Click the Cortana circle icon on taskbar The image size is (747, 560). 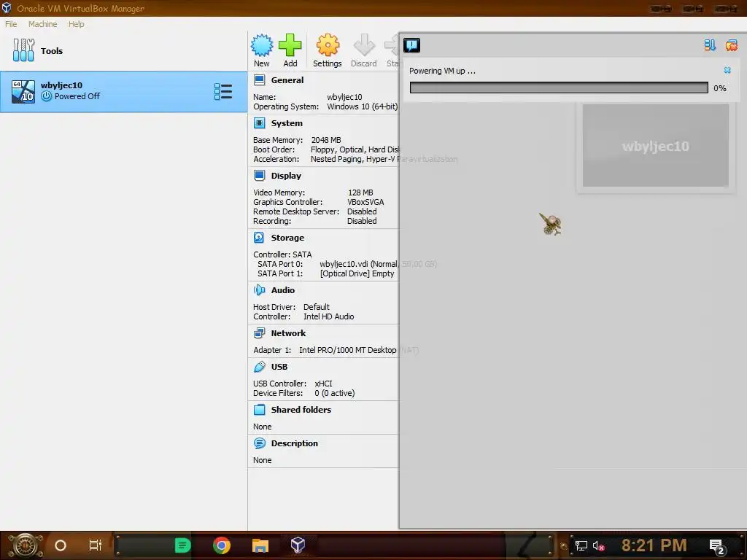point(61,545)
